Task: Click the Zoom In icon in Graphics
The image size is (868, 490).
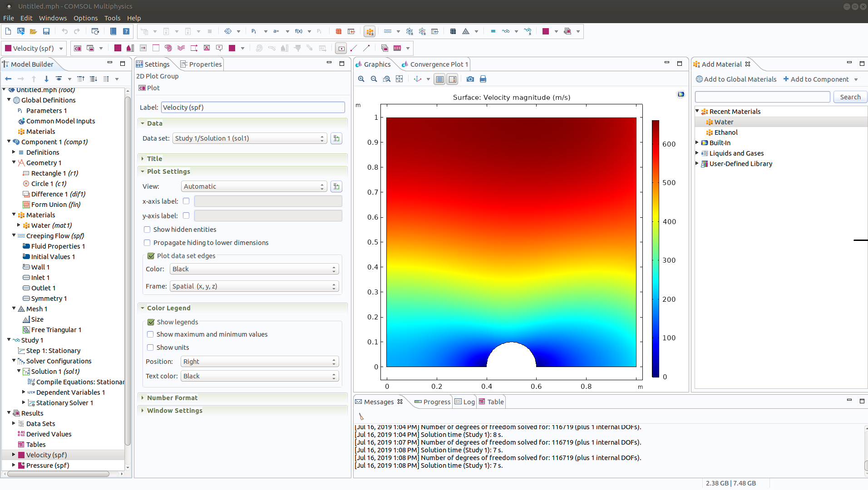Action: (x=361, y=79)
